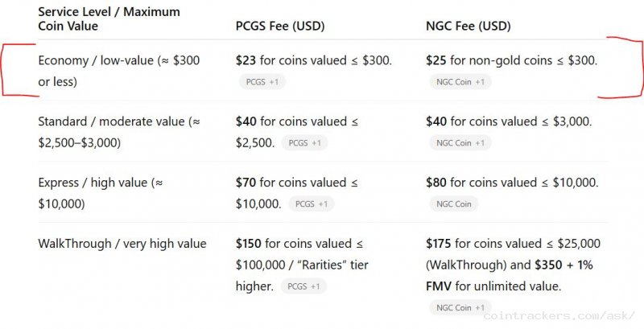Screen dimensions: 644x329
Task: Click the NGC Fee (USD) column header
Action: (x=469, y=26)
